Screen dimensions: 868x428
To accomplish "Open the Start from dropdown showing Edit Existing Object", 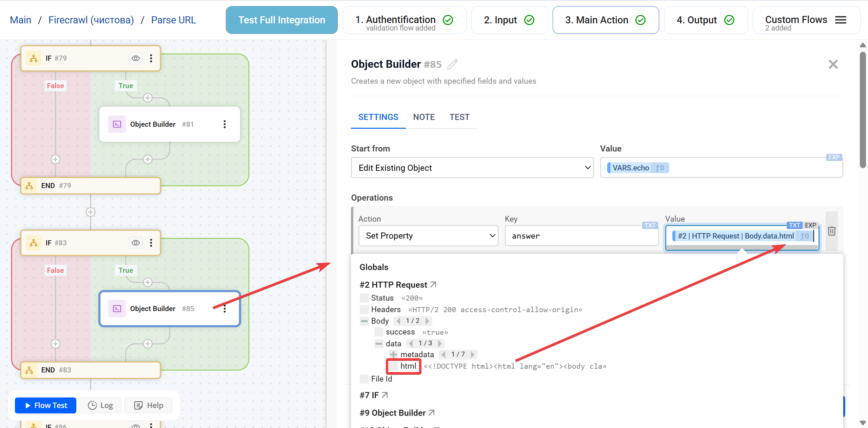I will tap(472, 167).
